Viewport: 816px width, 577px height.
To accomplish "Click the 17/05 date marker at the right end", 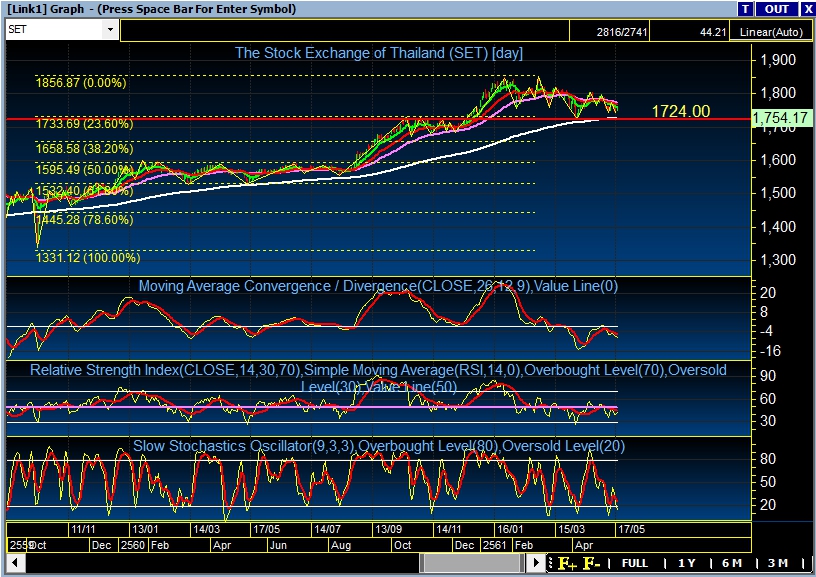I will coord(631,529).
